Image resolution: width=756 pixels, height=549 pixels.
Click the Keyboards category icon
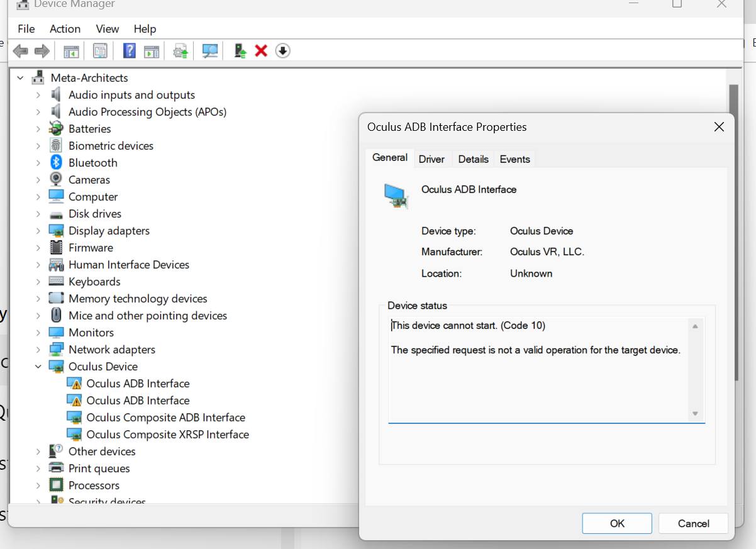(x=57, y=281)
